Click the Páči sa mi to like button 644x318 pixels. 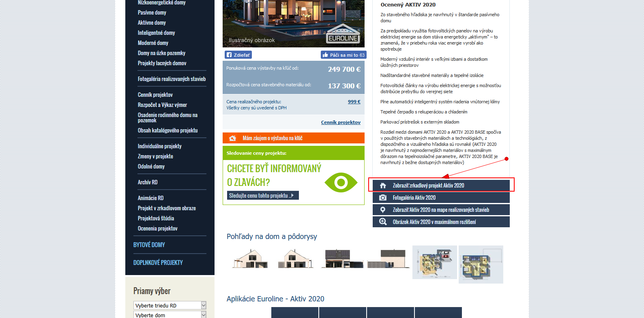pyautogui.click(x=343, y=55)
